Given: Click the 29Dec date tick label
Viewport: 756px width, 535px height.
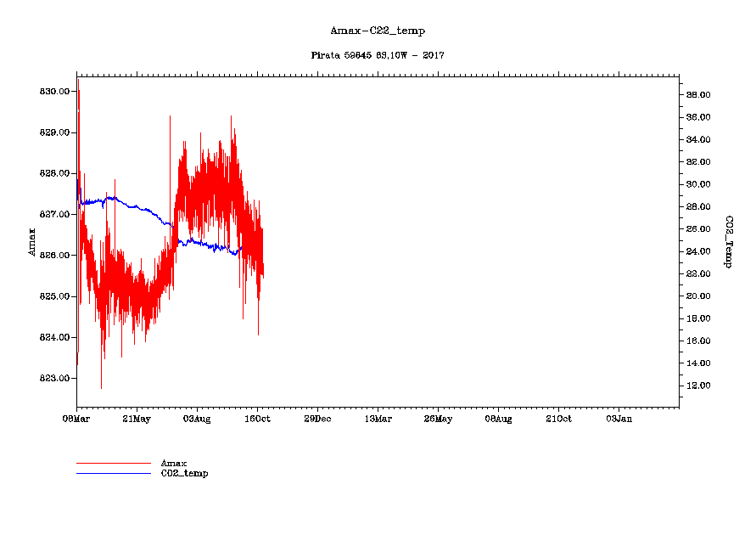Looking at the screenshot, I should (317, 419).
